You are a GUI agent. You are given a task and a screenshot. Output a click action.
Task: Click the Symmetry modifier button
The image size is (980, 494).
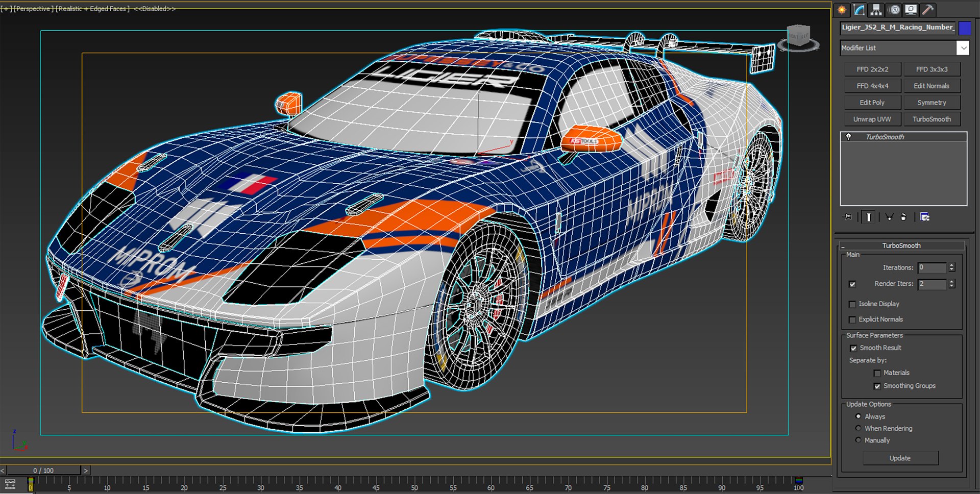pos(932,103)
